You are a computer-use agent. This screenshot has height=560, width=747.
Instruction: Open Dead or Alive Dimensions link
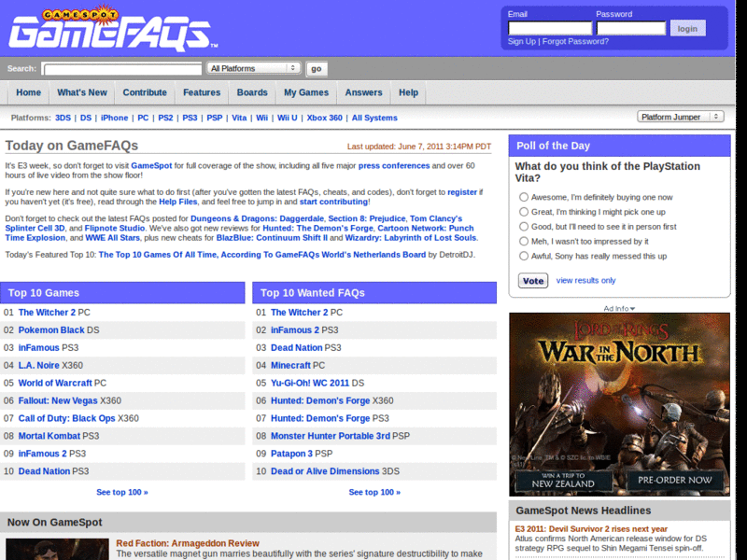coord(325,471)
